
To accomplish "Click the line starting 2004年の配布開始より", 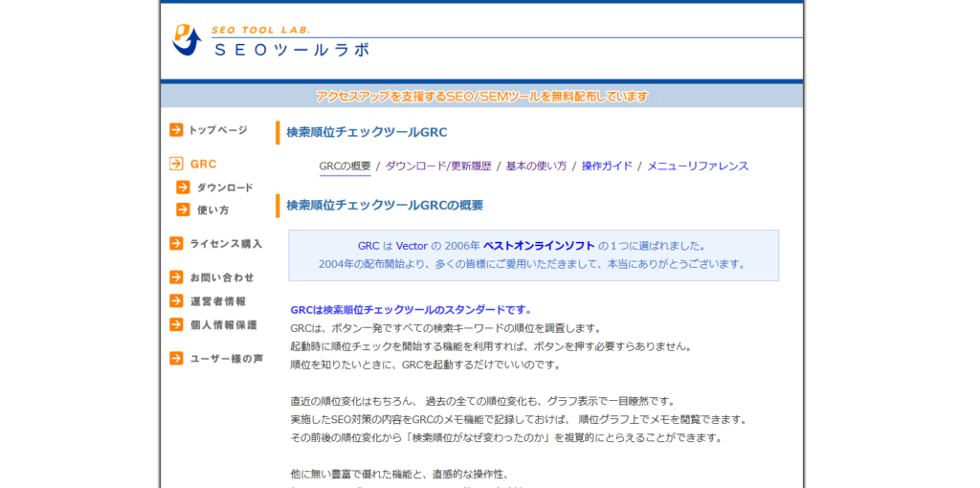I will point(532,264).
